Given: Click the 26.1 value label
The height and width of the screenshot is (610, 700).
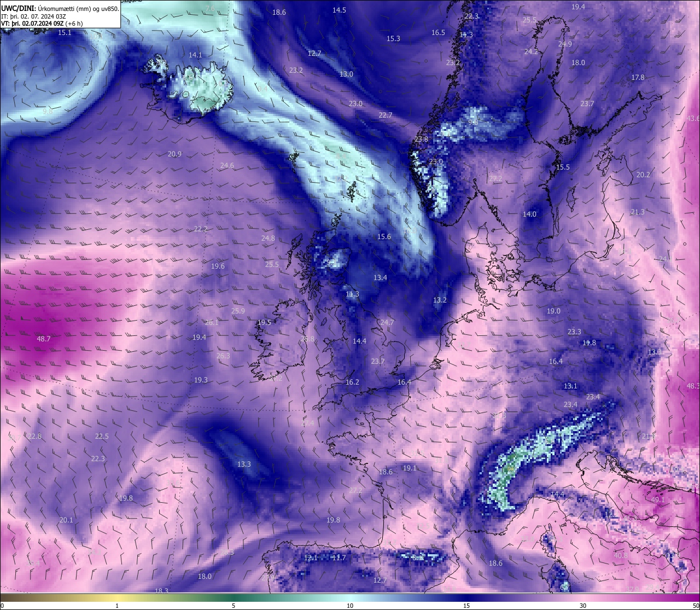Looking at the screenshot, I should (x=212, y=322).
